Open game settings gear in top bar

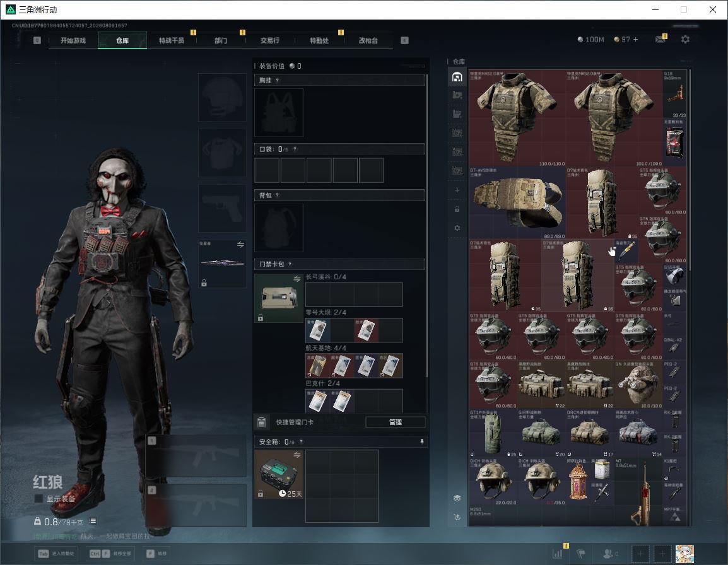click(685, 40)
